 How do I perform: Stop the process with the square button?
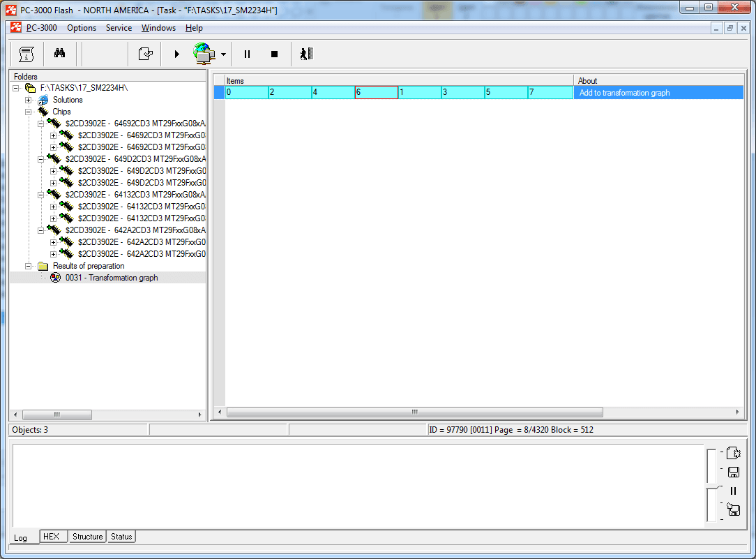[274, 54]
